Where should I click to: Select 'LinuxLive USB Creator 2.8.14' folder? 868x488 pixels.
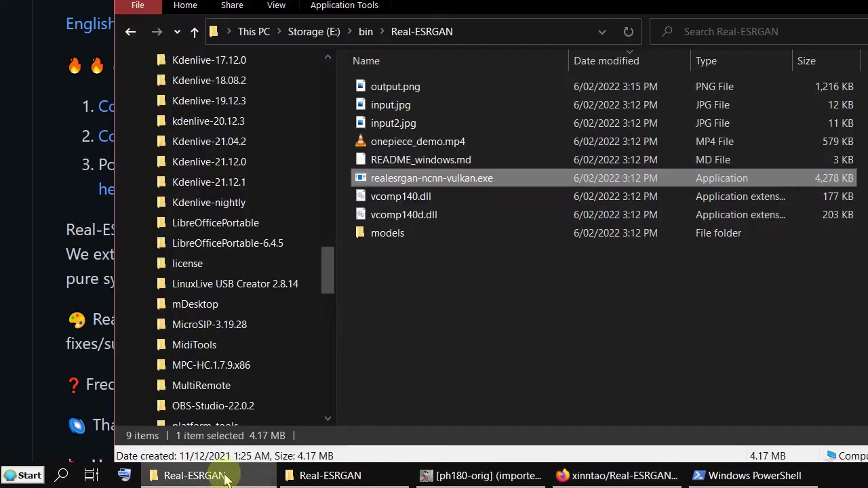click(x=235, y=284)
